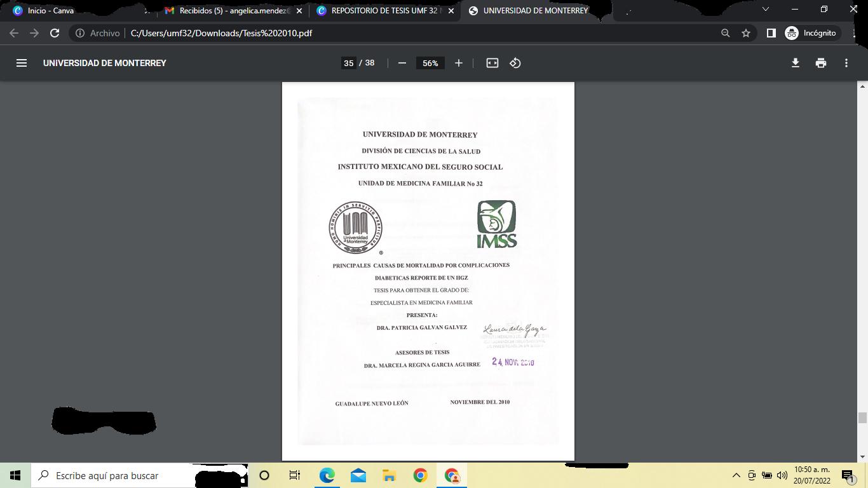This screenshot has width=868, height=488.
Task: Click the PDF vertical scrollbar thumb
Action: tap(862, 417)
